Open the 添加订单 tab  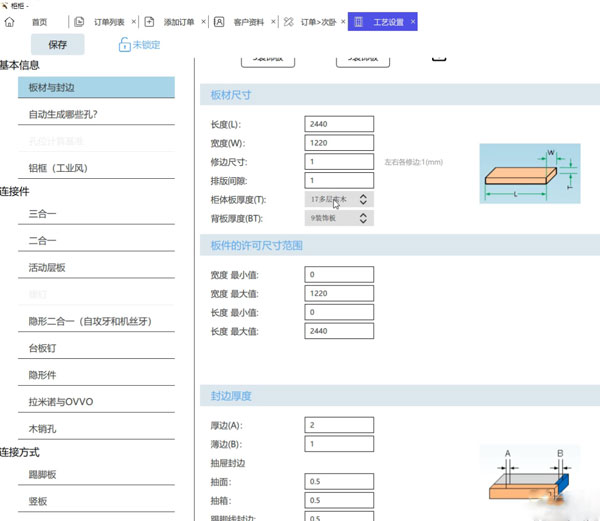pos(179,22)
